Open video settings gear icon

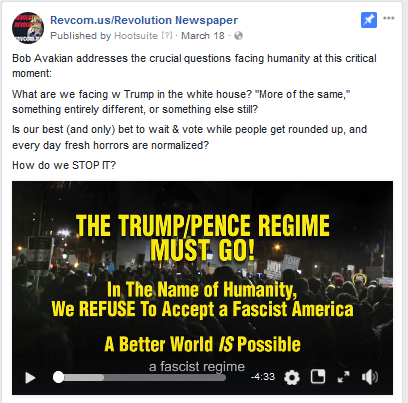click(292, 378)
